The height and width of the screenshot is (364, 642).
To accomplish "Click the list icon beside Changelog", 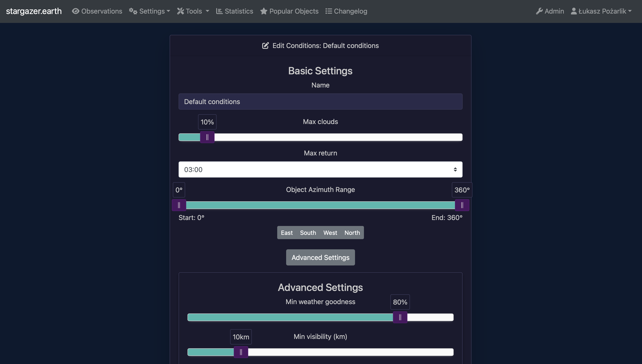I will point(328,11).
